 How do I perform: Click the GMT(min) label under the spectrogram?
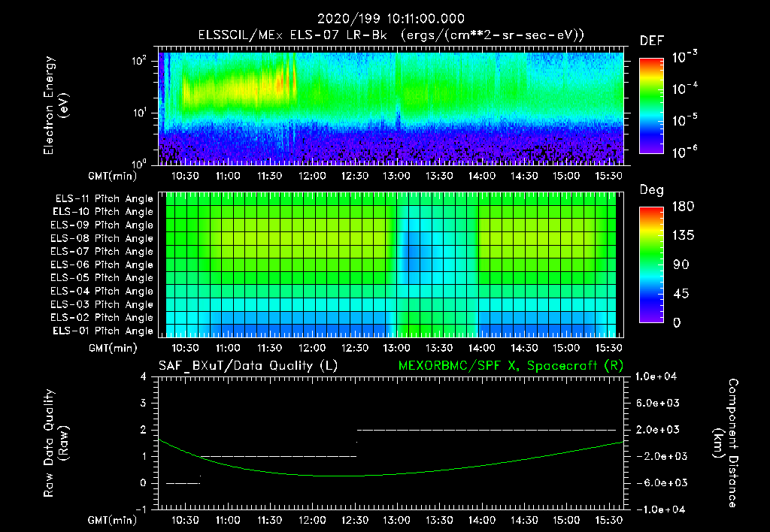(113, 176)
